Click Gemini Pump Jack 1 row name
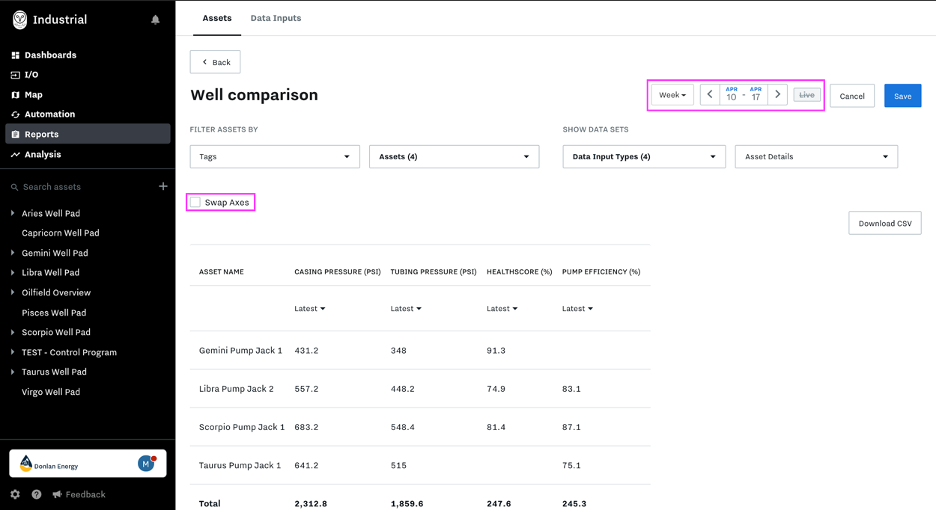936x510 pixels. [x=241, y=351]
